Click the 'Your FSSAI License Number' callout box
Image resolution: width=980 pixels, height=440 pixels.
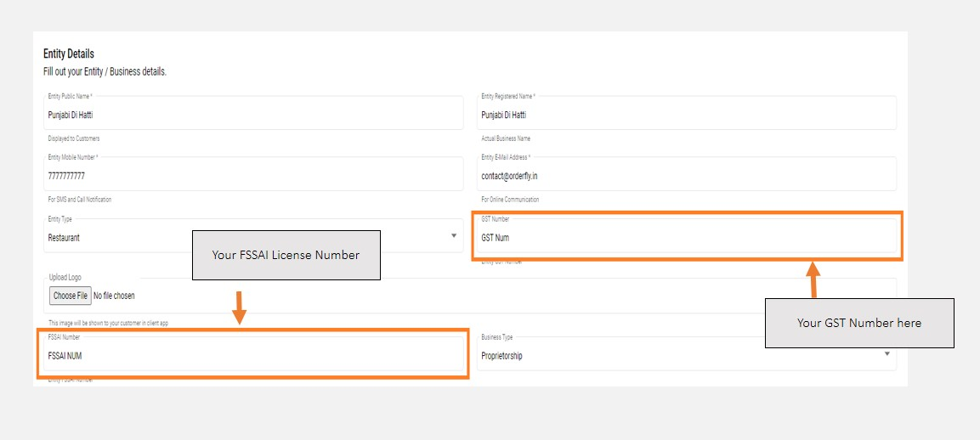tap(286, 255)
